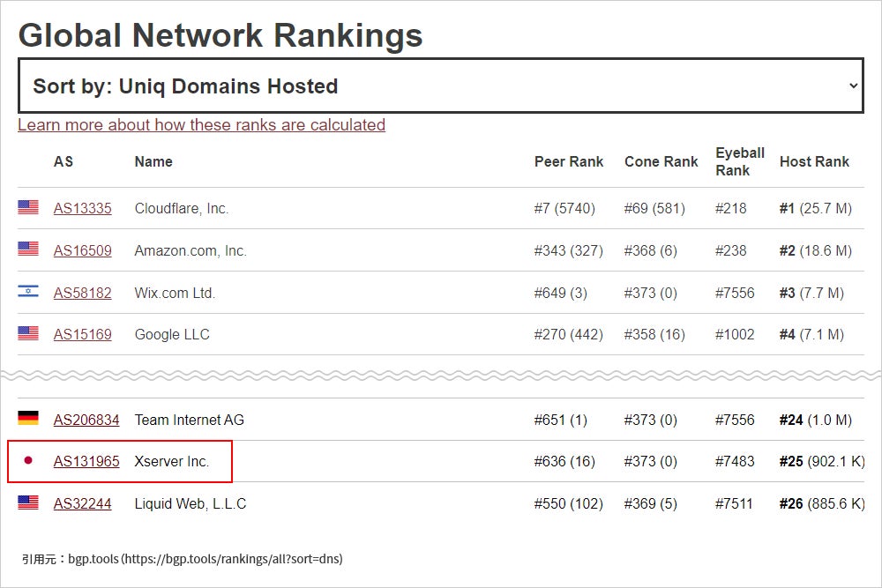This screenshot has height=588, width=882.
Task: Click Cloudflare's eyeball rank #218
Action: pos(730,209)
